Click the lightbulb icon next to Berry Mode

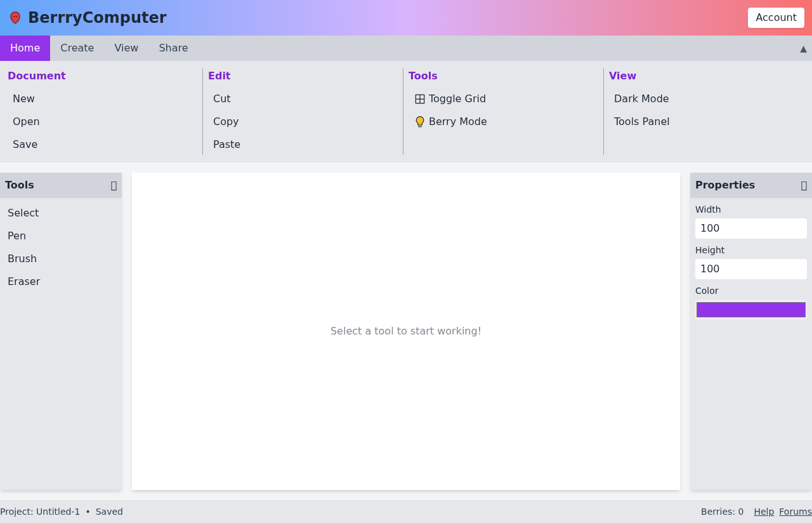[420, 121]
